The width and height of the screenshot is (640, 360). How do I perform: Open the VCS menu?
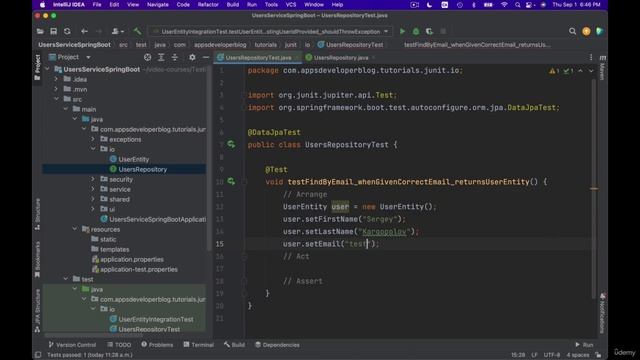click(x=291, y=5)
